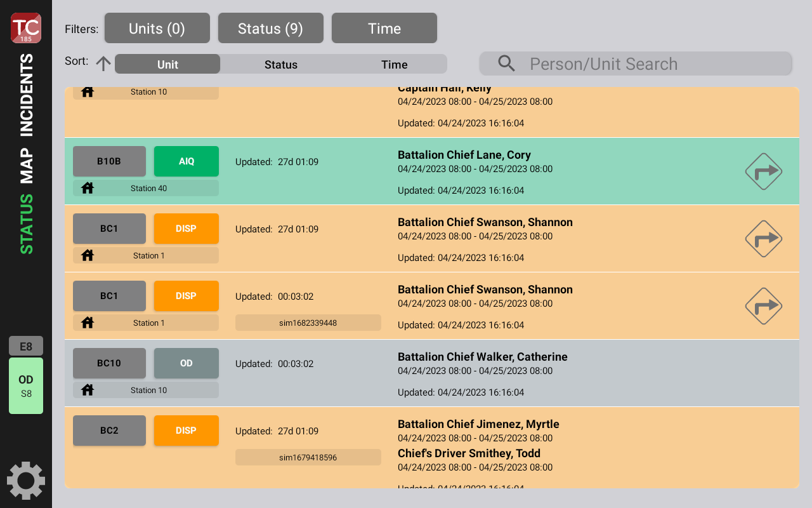Open the Units (0) filter
This screenshot has height=508, width=812.
157,29
